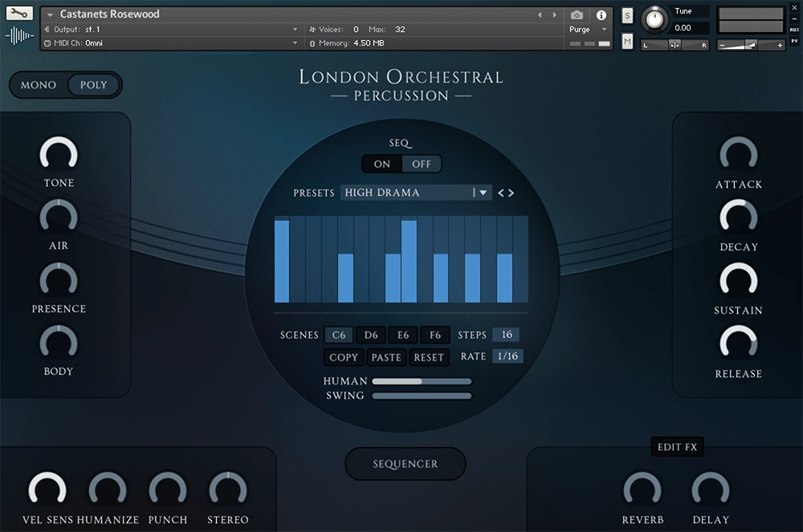Open the Output st.1 dropdown
The height and width of the screenshot is (532, 803).
point(171,30)
